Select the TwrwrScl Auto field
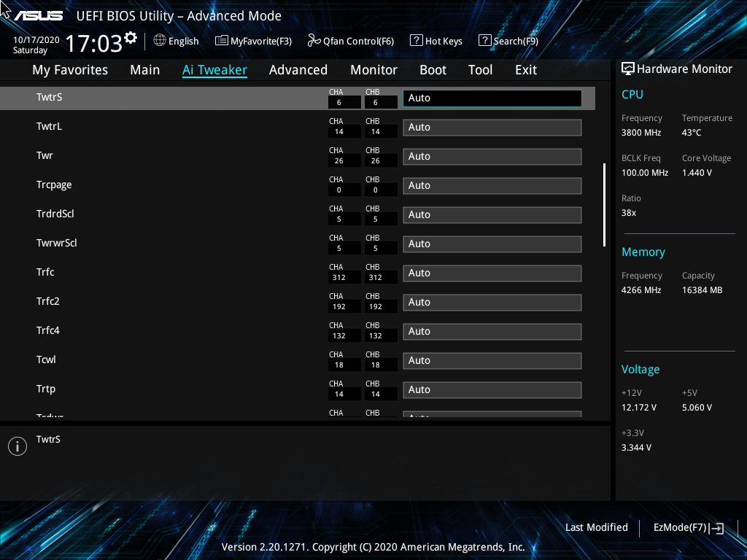This screenshot has width=747, height=560. (x=492, y=244)
